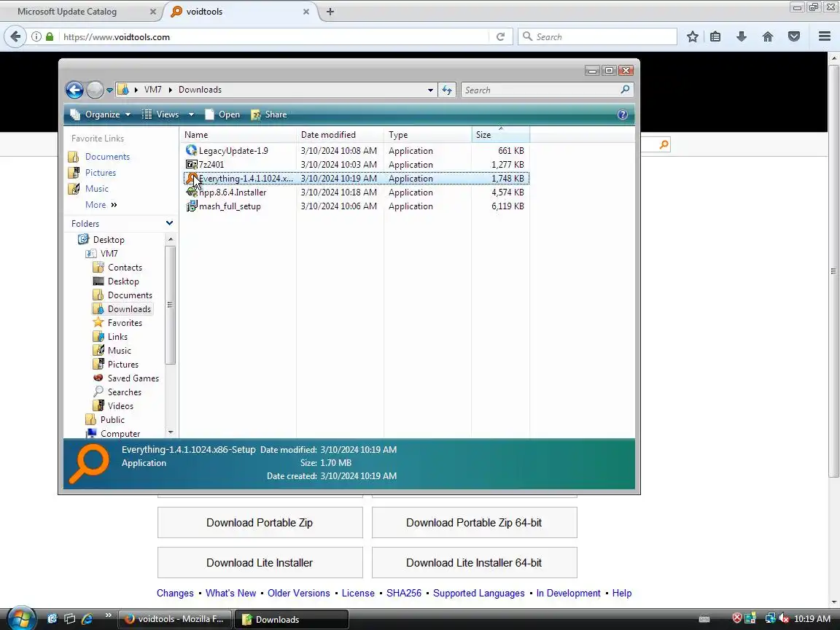Click the Firefox home icon
840x630 pixels.
[768, 36]
